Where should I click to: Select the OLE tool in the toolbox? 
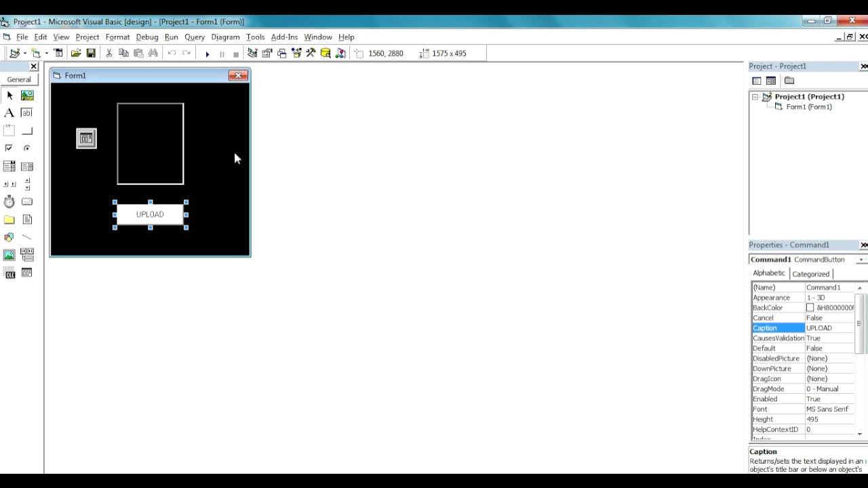click(x=9, y=272)
